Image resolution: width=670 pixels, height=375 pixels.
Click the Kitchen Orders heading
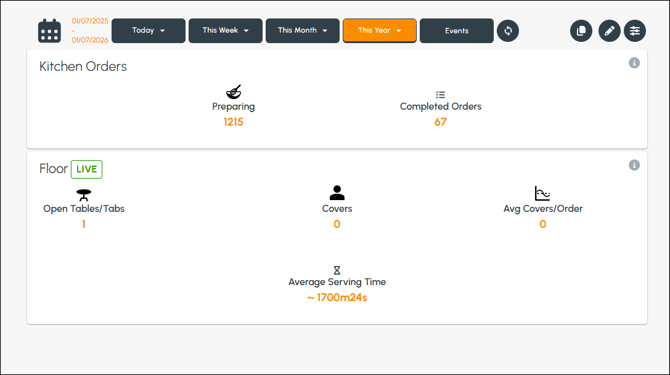[83, 67]
